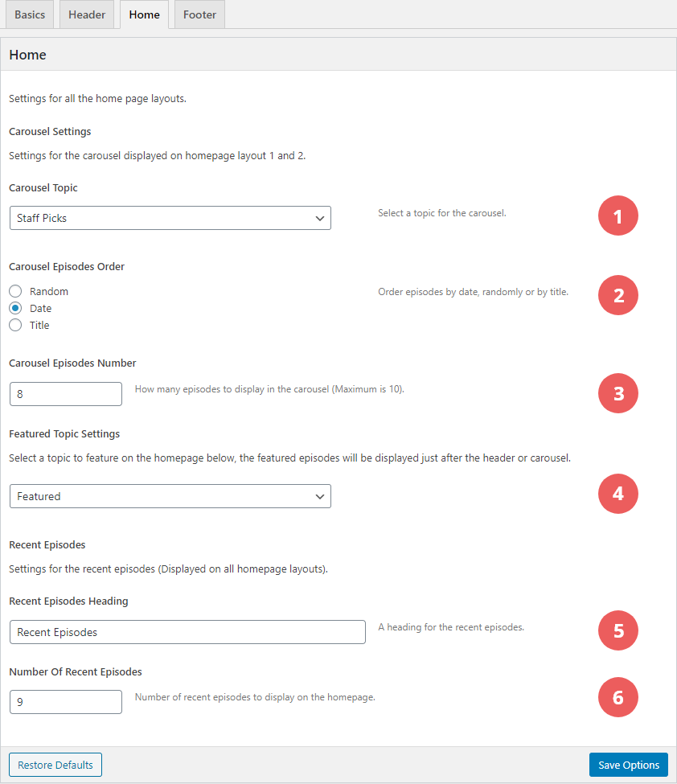Click the Number Of Recent Episodes field
Viewport: 677px width, 784px height.
(x=65, y=702)
